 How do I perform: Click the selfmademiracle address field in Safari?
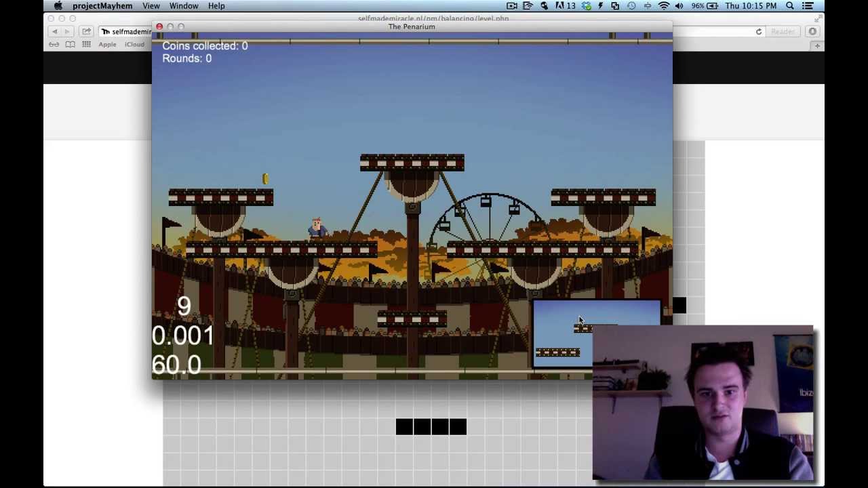click(x=125, y=32)
